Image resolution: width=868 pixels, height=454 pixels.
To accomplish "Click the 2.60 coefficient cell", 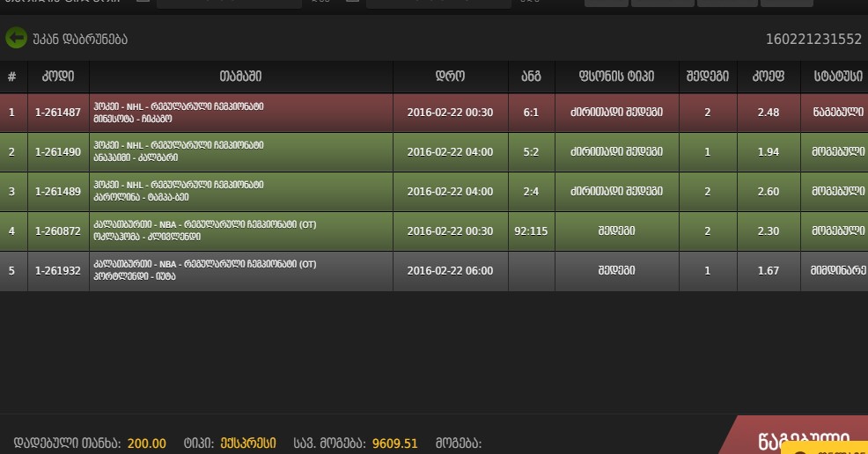I will (769, 191).
